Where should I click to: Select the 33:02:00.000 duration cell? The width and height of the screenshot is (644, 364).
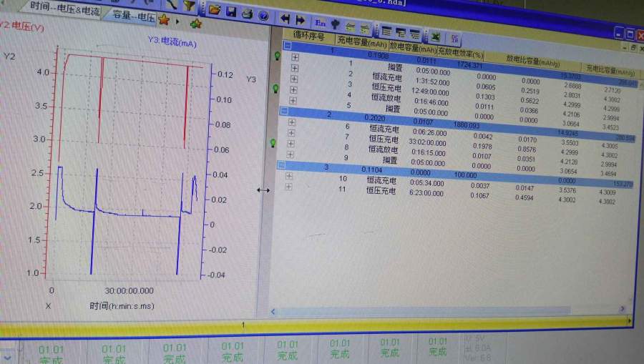pyautogui.click(x=427, y=143)
